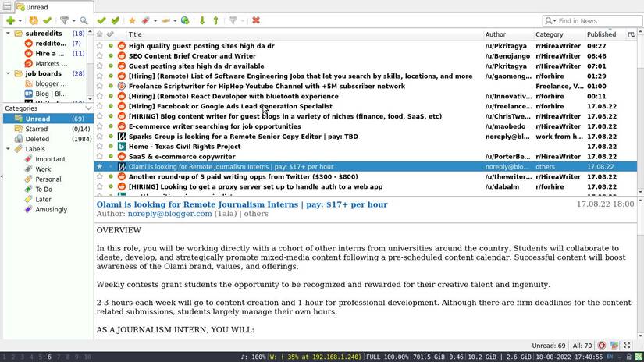Viewport: 644px width, 362px height.
Task: Open dropdown next to feed filter funnel
Action: (74, 21)
